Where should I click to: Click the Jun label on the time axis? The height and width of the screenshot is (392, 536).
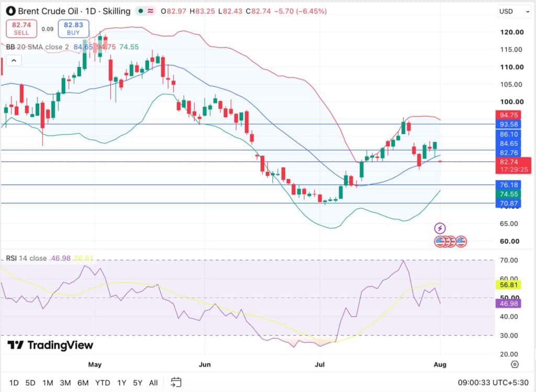(x=205, y=365)
